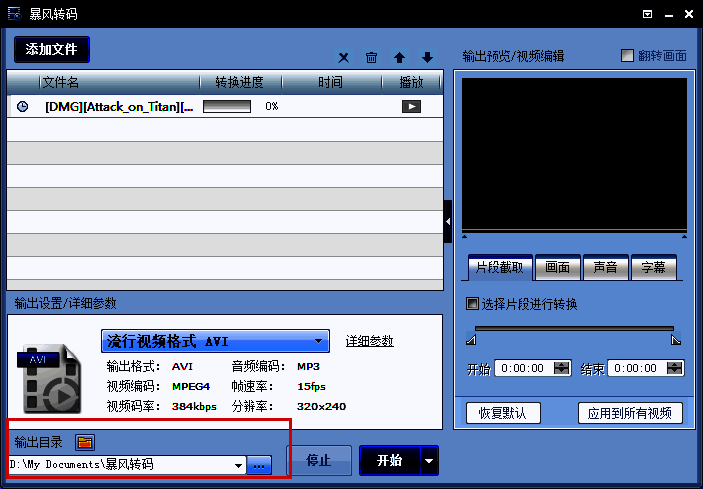Expand the arrow next to 开始 button
Viewport: 703px width, 489px height.
(429, 461)
